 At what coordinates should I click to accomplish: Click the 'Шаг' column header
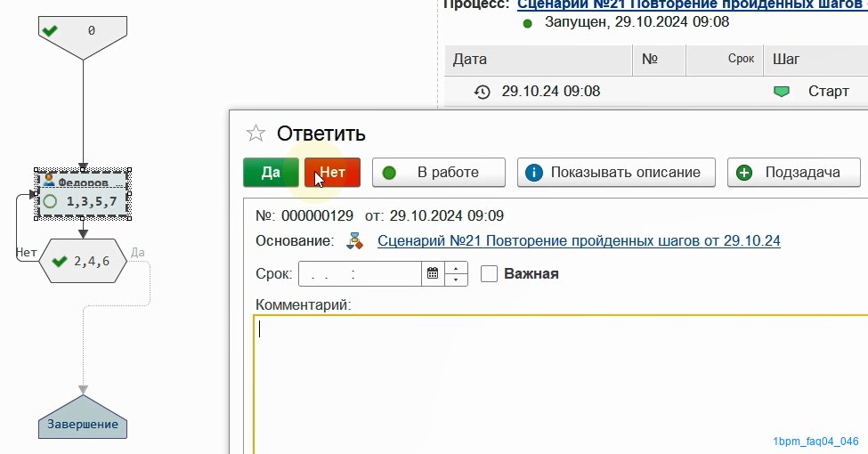tap(815, 60)
